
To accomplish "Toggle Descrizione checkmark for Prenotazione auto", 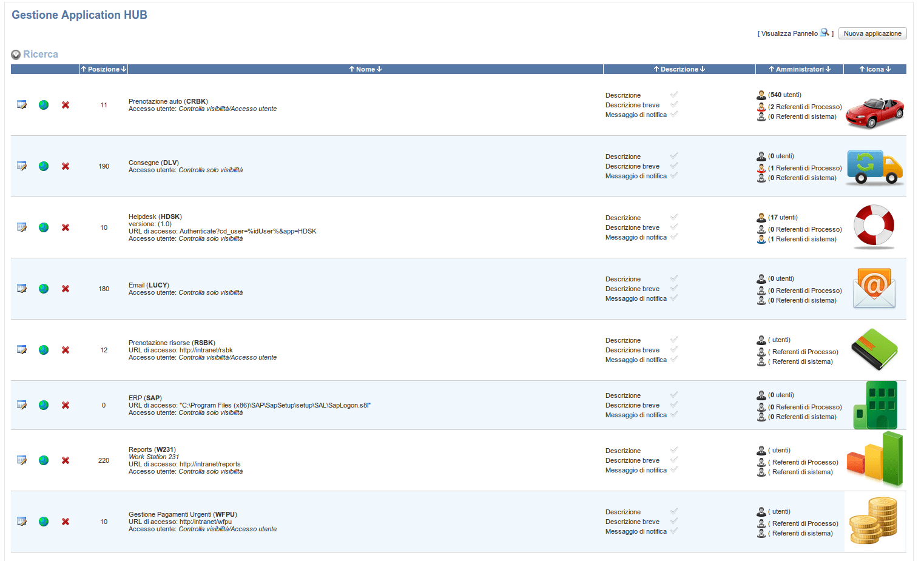I will 674,95.
